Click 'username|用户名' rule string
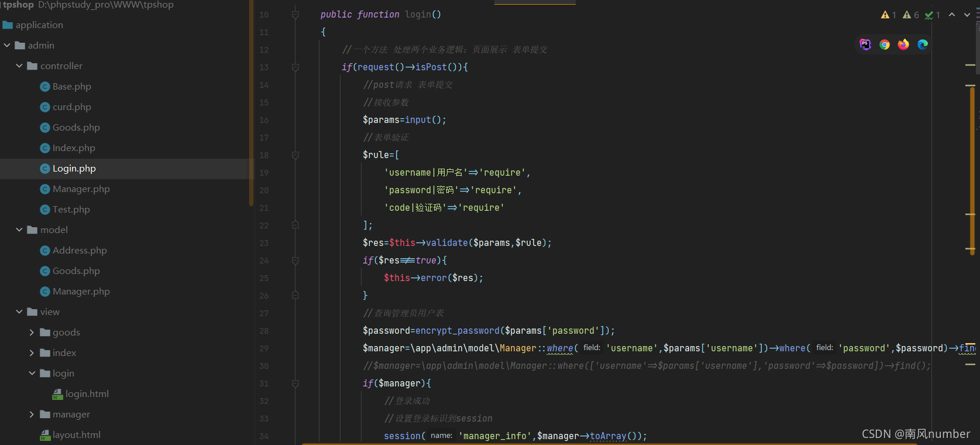This screenshot has height=445, width=980. click(426, 173)
